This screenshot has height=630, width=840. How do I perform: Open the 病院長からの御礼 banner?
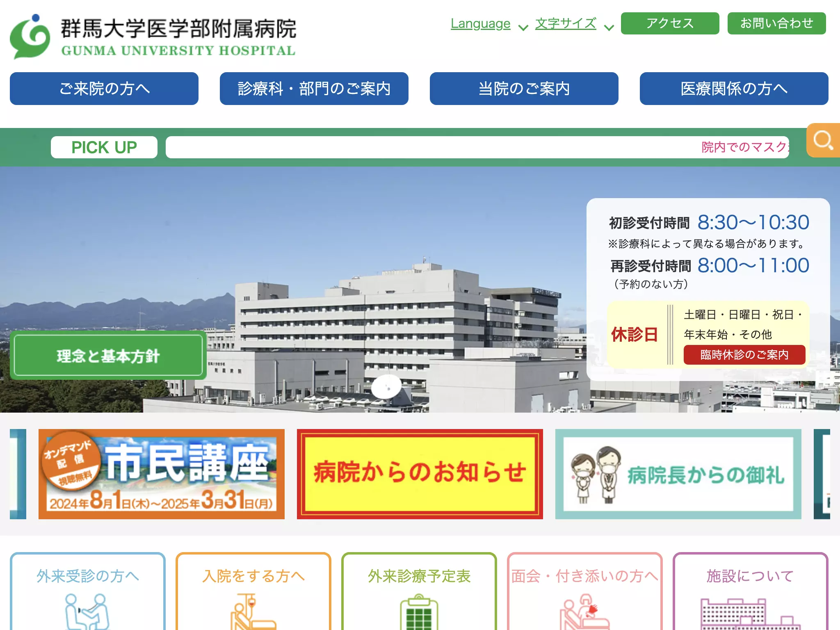[x=678, y=474]
